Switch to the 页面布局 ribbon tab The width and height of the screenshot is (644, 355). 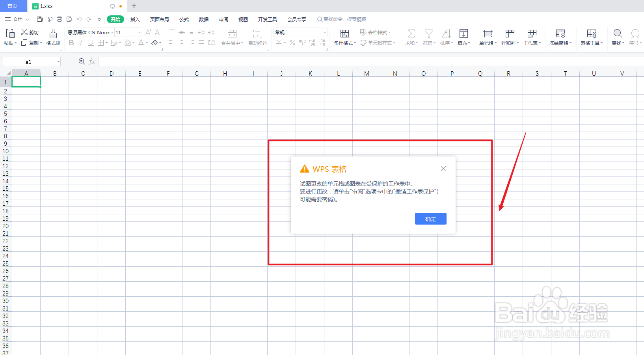160,19
